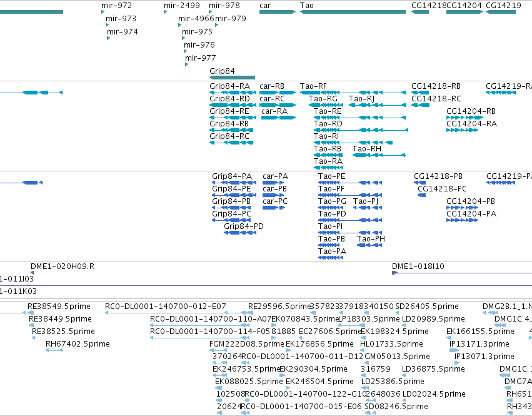Select the Grip84-RB transcript label
The height and width of the screenshot is (416, 532).
[x=229, y=124]
